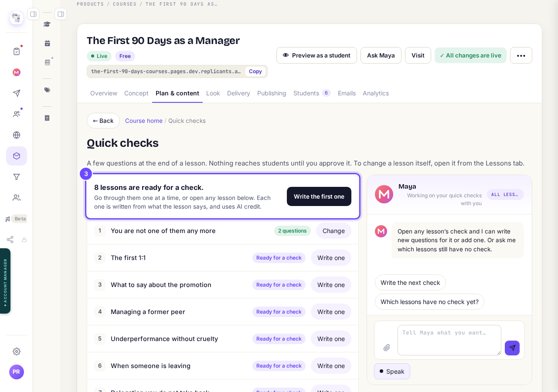Open the Analytics tab
Image resolution: width=558 pixels, height=392 pixels.
pos(376,93)
